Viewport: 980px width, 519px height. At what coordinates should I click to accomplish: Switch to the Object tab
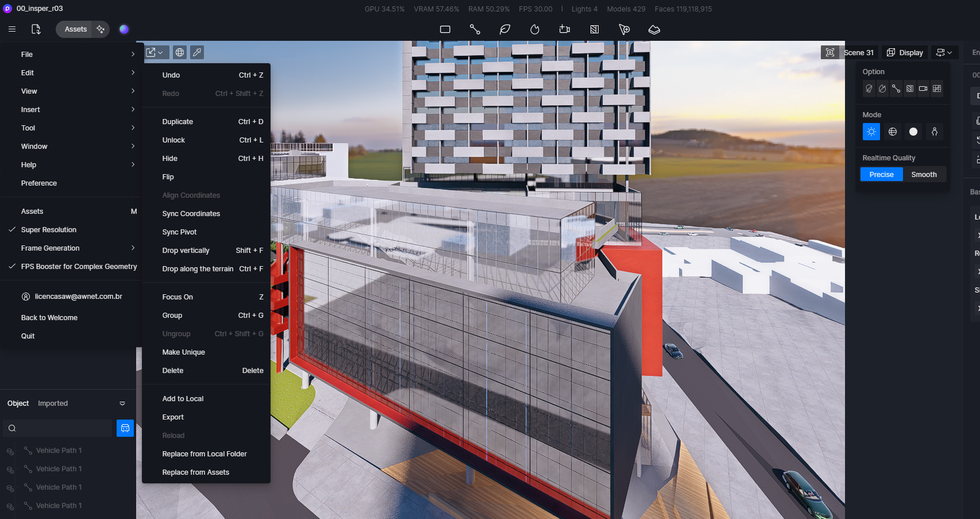click(x=18, y=403)
